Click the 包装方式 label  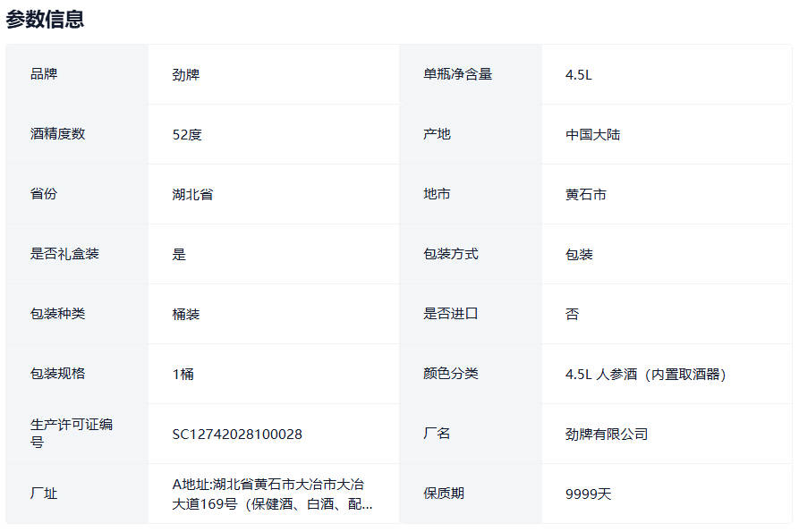coord(451,254)
